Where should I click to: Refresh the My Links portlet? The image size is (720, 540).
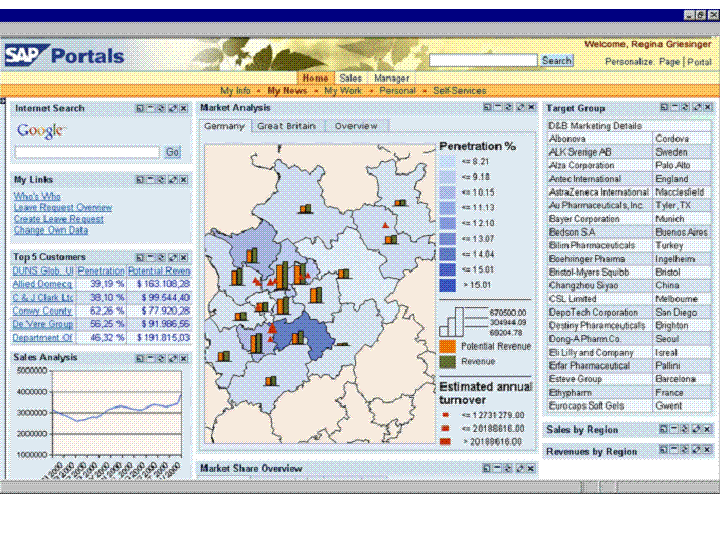[x=161, y=180]
